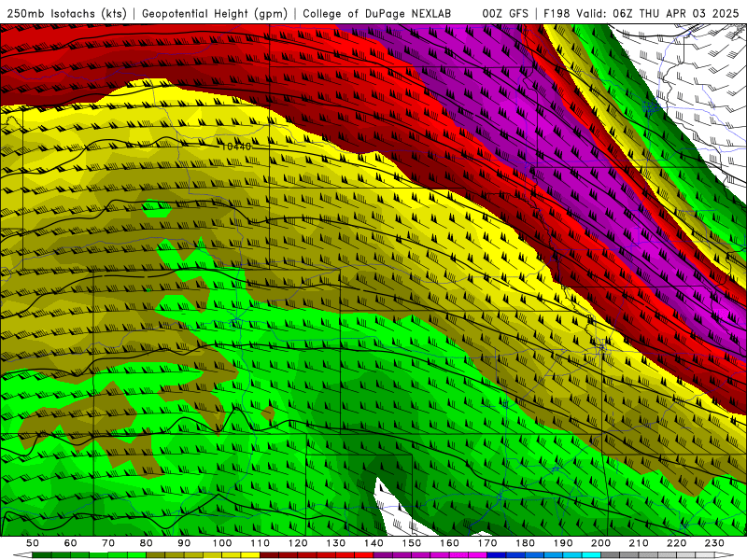The width and height of the screenshot is (747, 560).
Task: Click the legend value 230
Action: tap(714, 543)
